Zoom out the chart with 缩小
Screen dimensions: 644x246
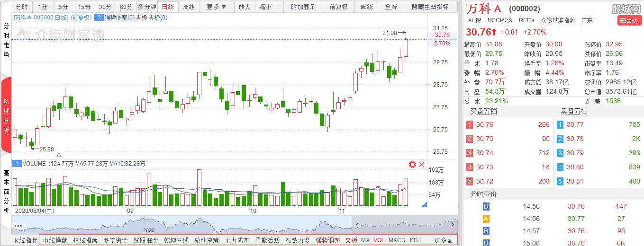266,7
